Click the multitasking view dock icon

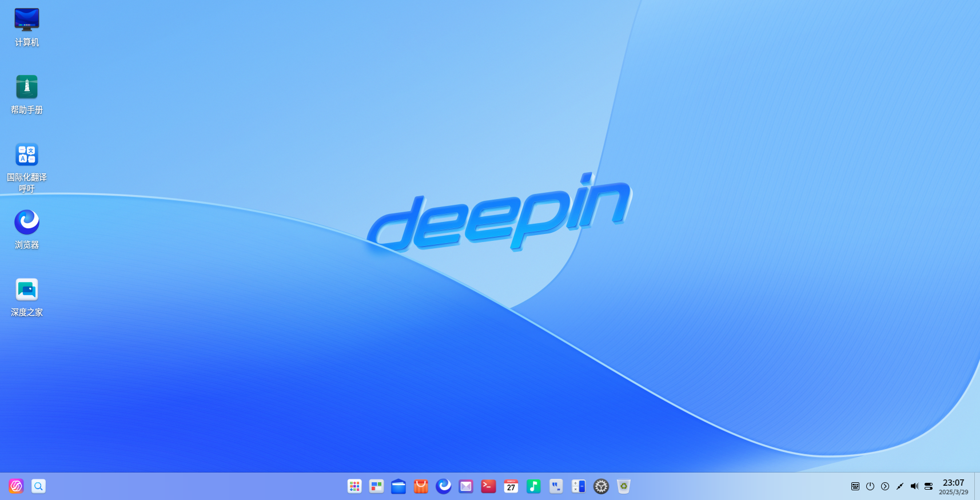tap(376, 486)
